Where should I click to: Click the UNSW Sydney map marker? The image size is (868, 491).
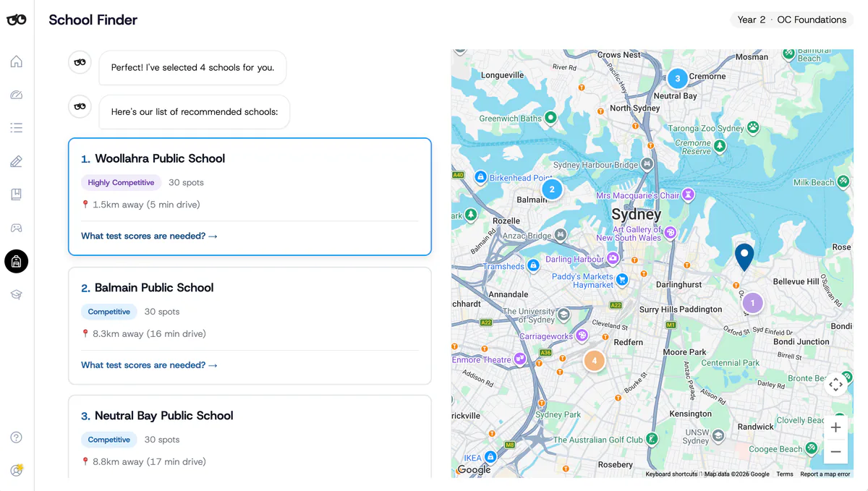tap(718, 436)
